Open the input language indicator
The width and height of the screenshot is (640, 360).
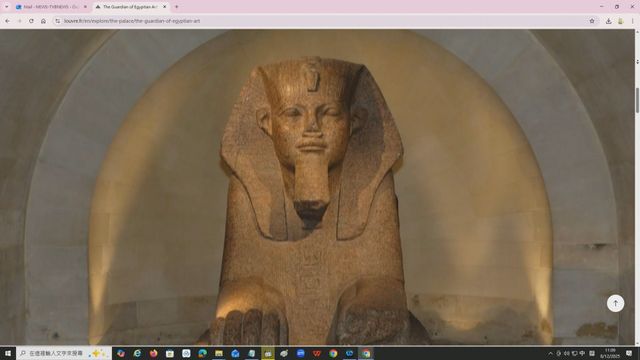click(x=582, y=353)
